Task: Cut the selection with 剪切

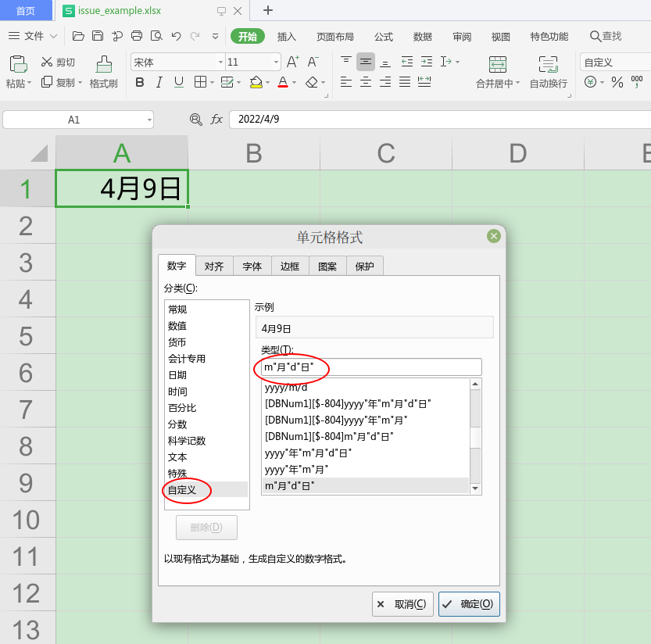Action: tap(58, 63)
